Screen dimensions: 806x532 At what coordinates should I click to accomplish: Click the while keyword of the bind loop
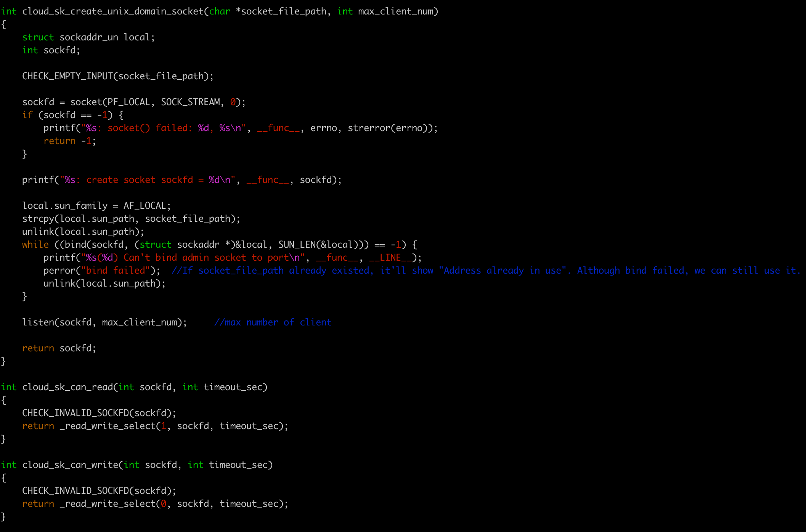pyautogui.click(x=35, y=244)
